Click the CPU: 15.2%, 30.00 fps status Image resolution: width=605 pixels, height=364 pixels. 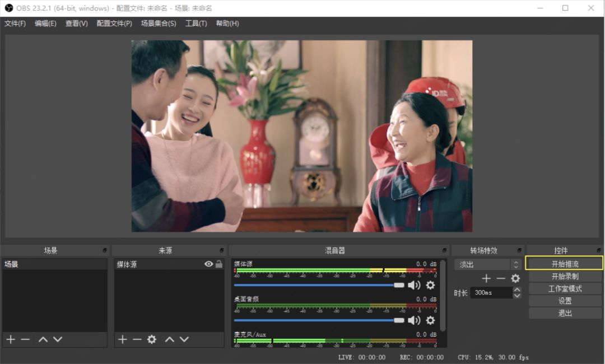(x=493, y=357)
